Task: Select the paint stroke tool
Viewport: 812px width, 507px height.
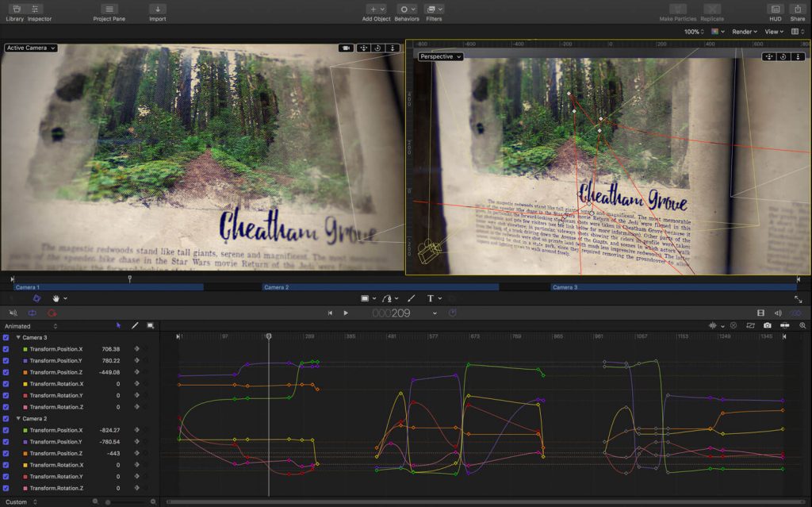Action: click(x=411, y=298)
